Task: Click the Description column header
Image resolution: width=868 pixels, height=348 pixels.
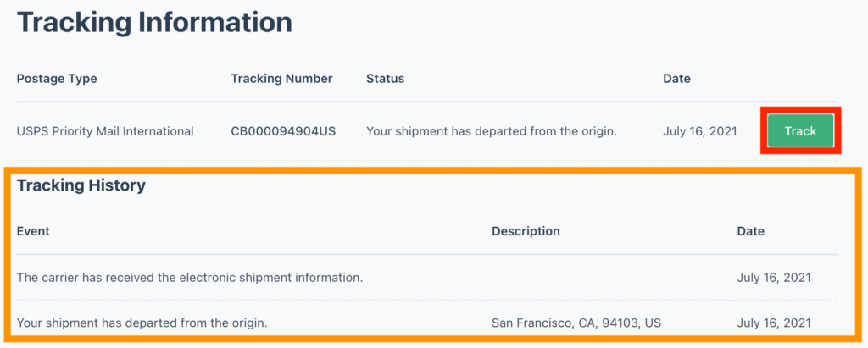Action: pos(526,231)
